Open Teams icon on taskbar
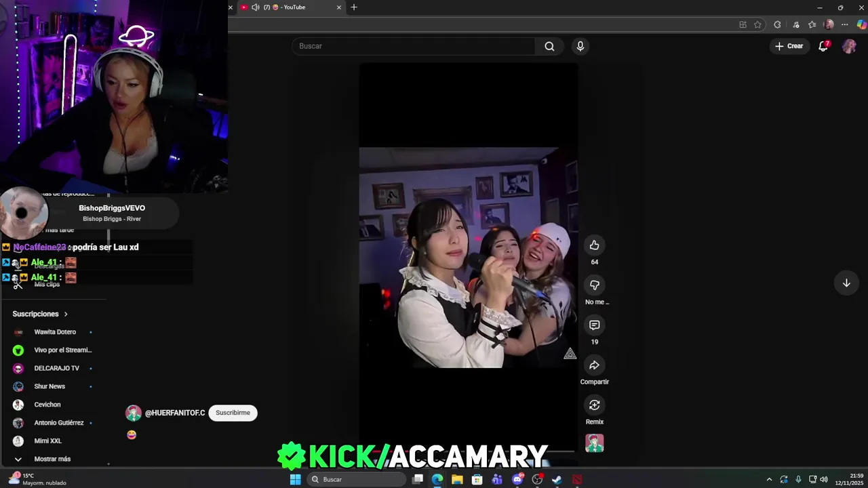 [497, 479]
